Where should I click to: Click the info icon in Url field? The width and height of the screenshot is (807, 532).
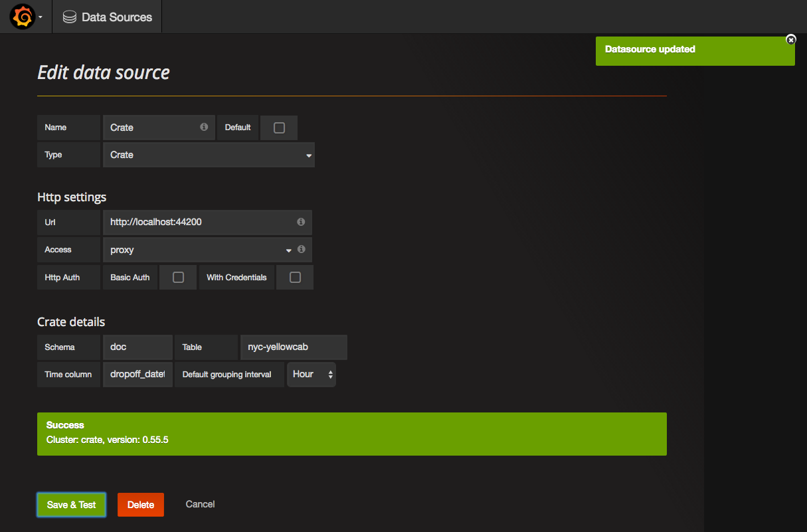(x=301, y=222)
